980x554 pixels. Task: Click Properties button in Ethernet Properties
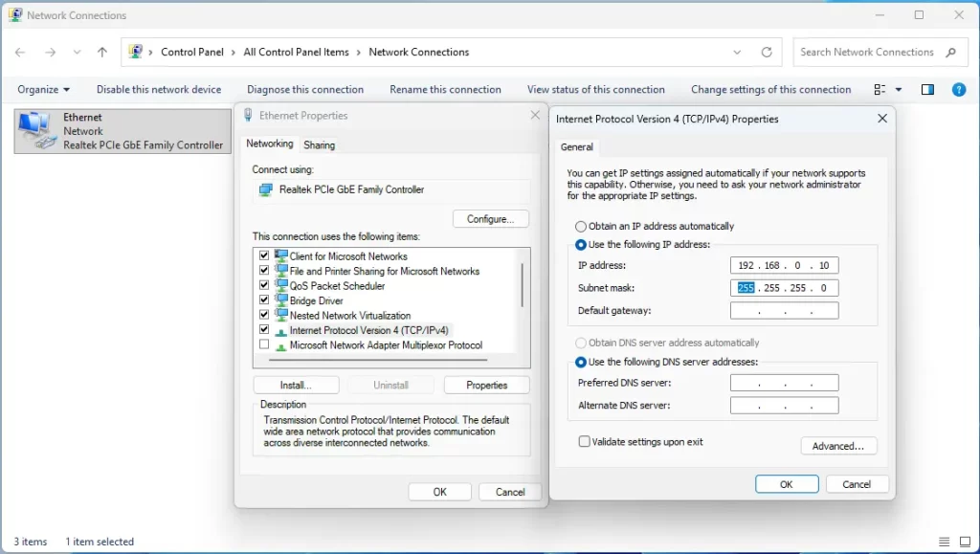(487, 386)
